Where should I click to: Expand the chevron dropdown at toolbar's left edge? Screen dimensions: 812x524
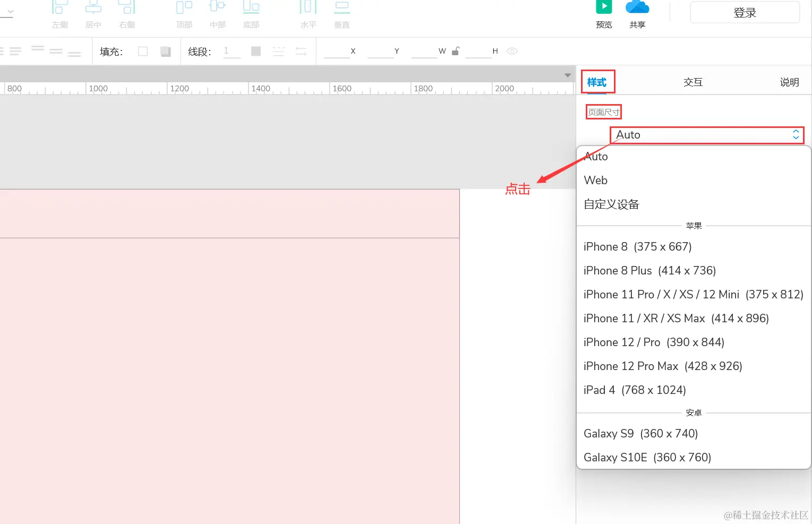11,11
